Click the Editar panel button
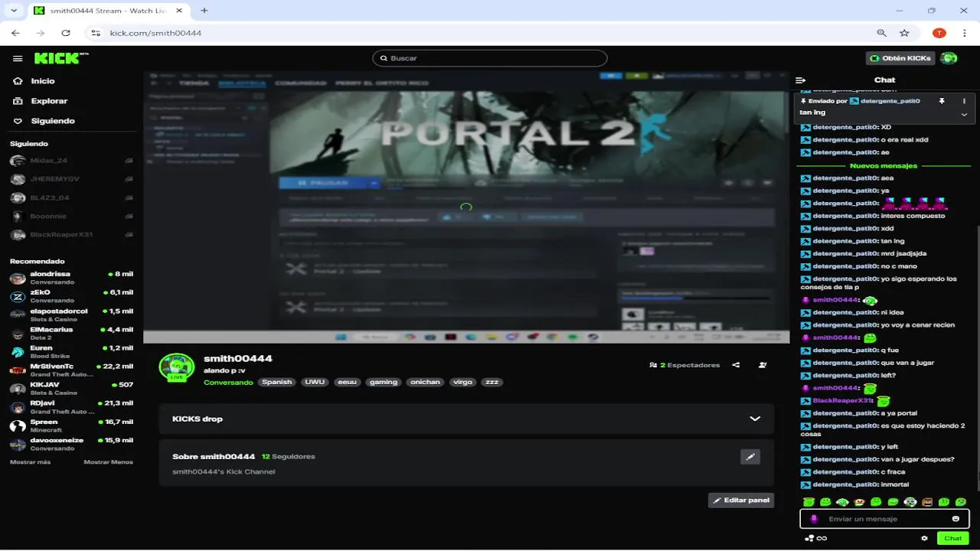The width and height of the screenshot is (980, 551). click(x=741, y=500)
